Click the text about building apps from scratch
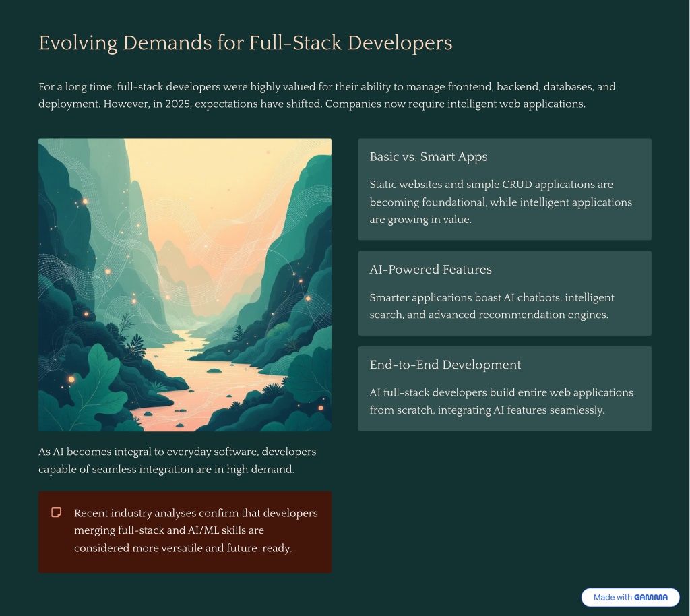690x616 pixels. coord(501,401)
